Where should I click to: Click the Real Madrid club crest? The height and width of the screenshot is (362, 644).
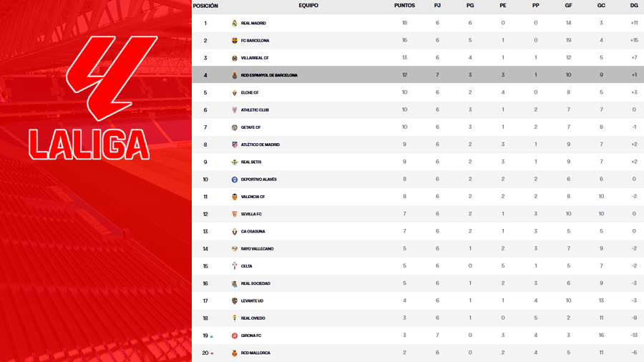pos(235,24)
